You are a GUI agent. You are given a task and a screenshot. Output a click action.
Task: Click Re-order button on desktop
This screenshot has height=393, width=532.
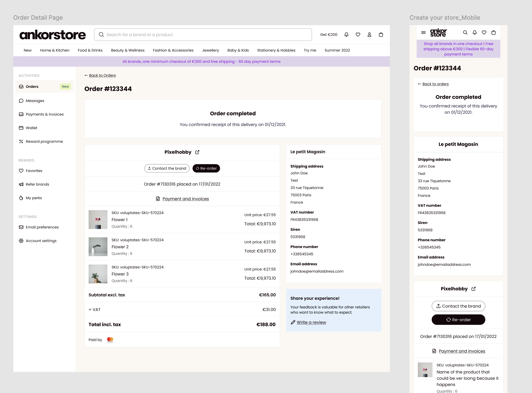206,168
